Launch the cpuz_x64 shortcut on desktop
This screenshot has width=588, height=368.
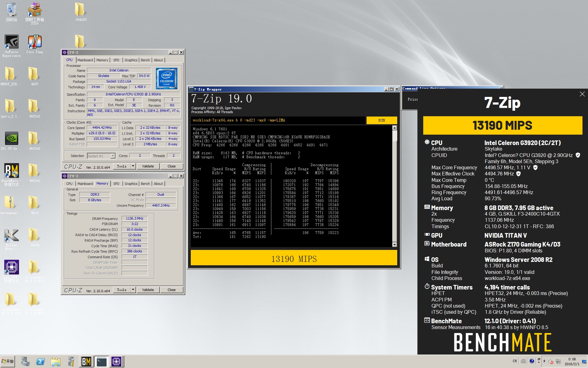11,271
